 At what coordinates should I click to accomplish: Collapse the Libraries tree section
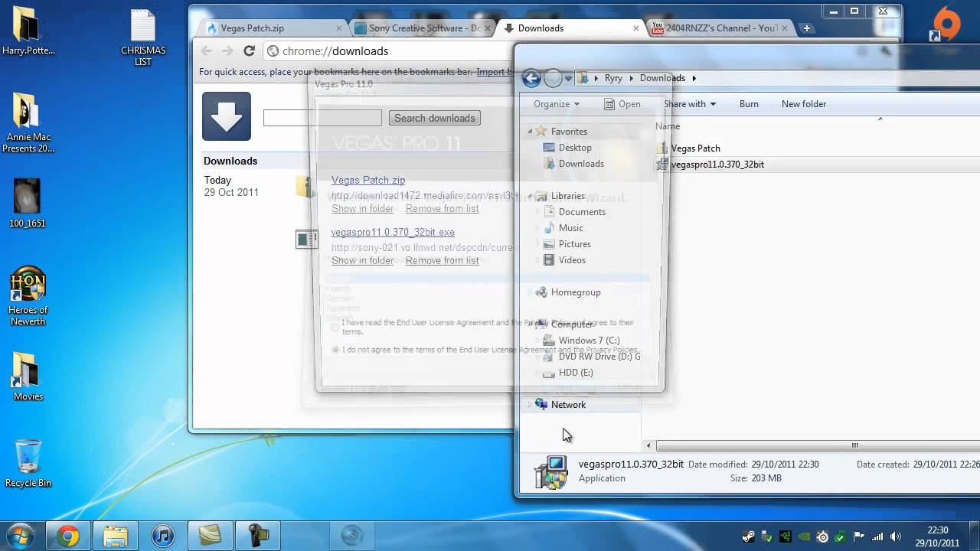[x=529, y=196]
